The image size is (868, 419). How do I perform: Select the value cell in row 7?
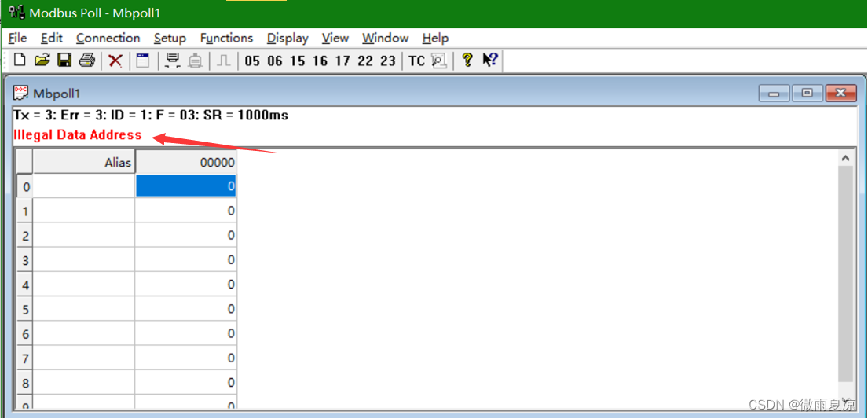186,358
